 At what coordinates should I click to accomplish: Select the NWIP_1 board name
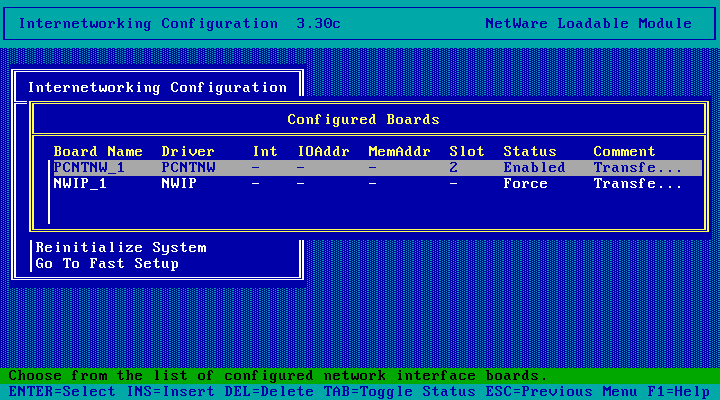click(80, 184)
